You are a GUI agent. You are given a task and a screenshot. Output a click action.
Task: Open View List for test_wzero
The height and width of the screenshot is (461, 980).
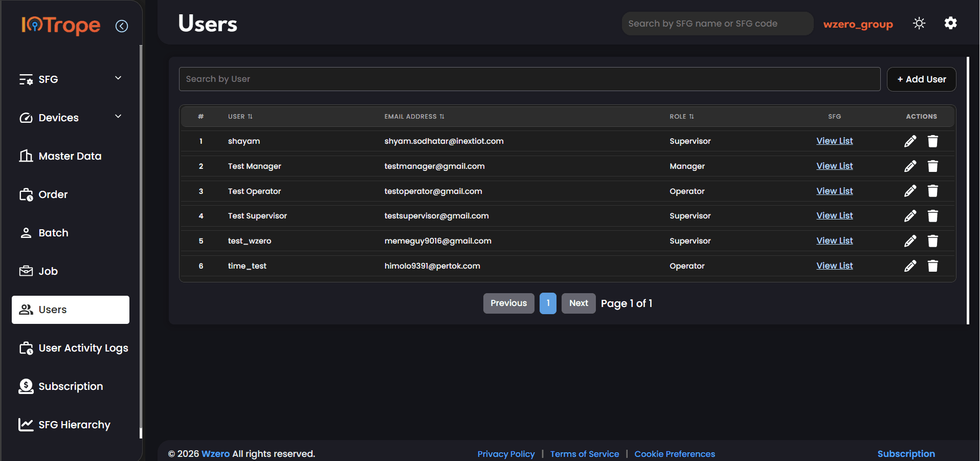point(834,240)
